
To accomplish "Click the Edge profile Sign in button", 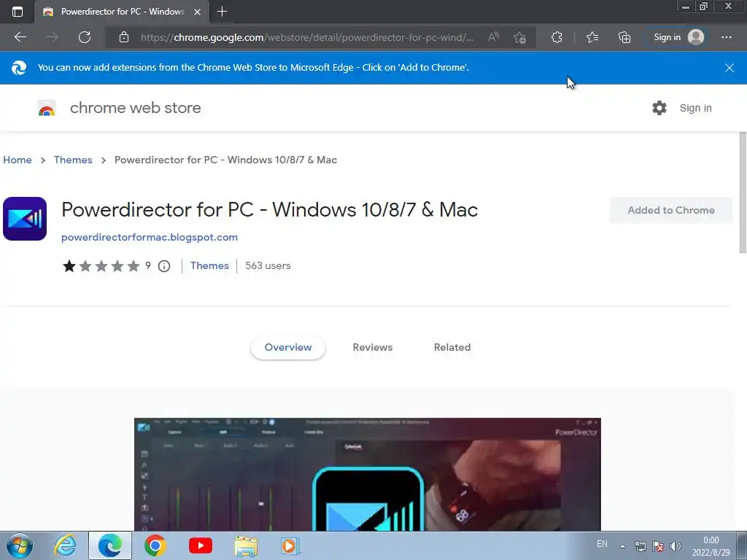I will point(678,37).
